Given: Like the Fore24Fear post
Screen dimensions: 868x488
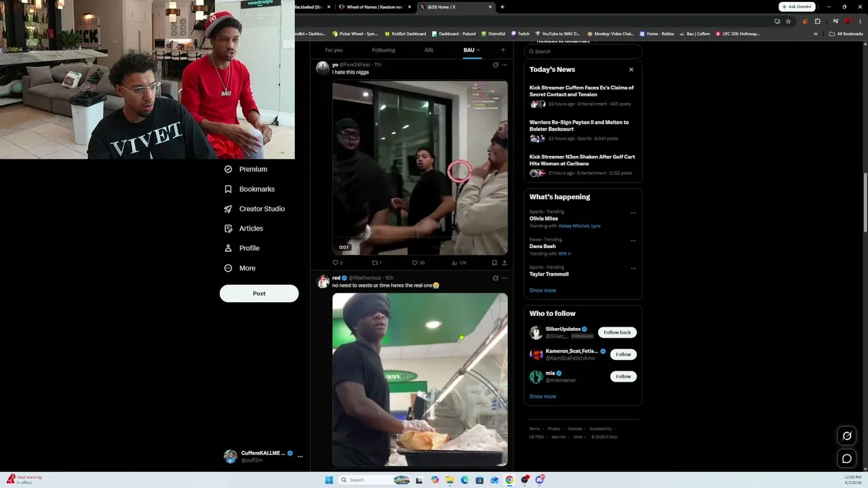Looking at the screenshot, I should [418, 263].
